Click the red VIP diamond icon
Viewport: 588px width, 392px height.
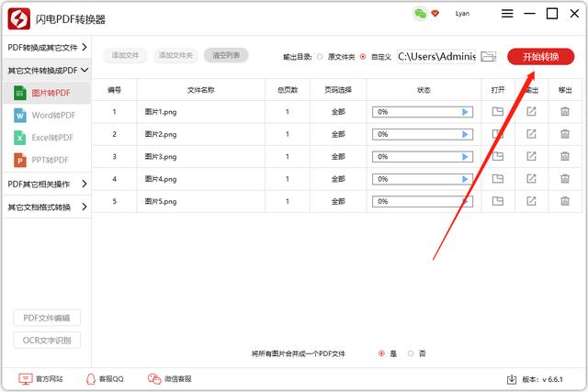pos(435,14)
